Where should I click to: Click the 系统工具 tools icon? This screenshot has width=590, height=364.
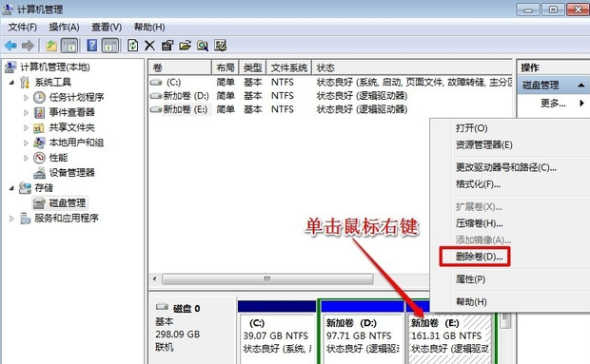pos(25,82)
